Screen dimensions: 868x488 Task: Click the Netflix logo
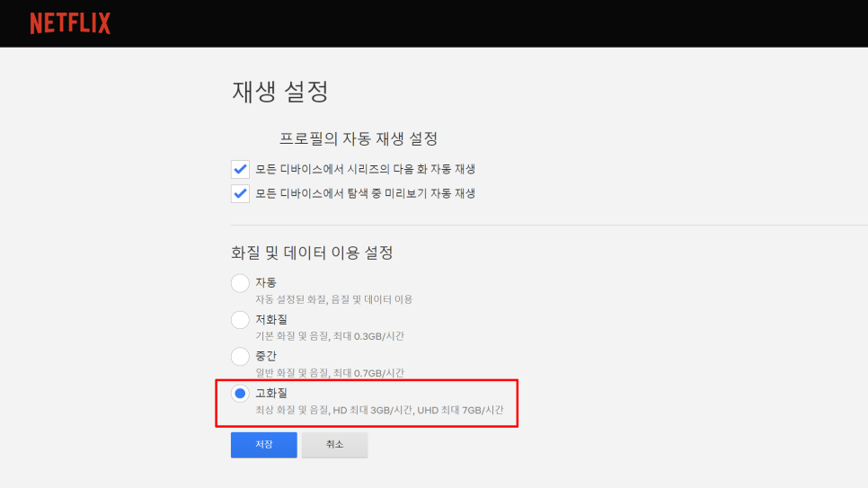coord(70,23)
